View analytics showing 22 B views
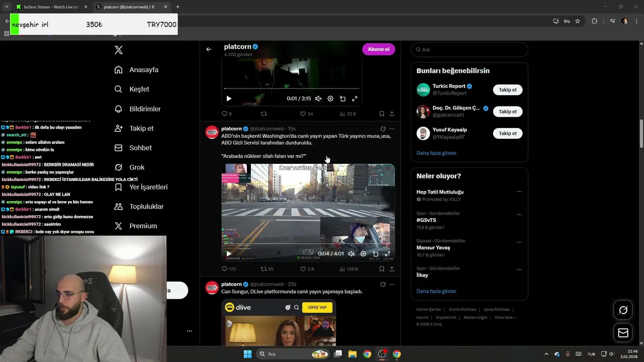 [348, 114]
